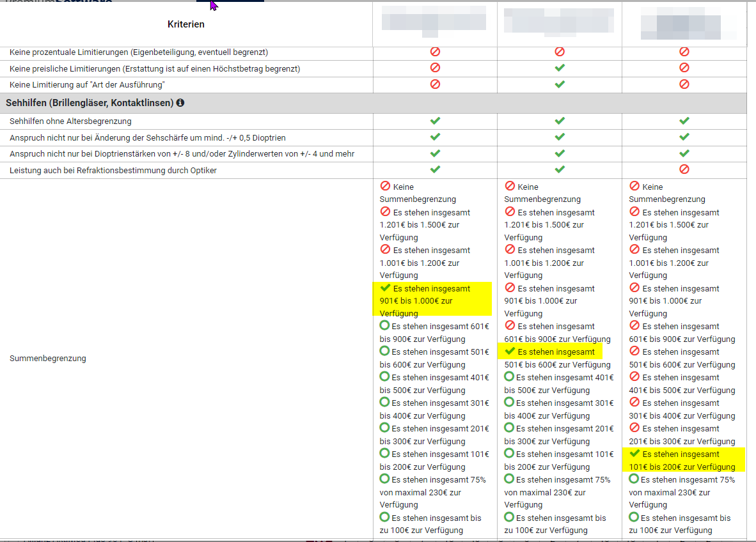Click the prohibited icon beside 1.001€ bis 1.200€, second provider column
This screenshot has height=542, width=756.
pos(510,249)
